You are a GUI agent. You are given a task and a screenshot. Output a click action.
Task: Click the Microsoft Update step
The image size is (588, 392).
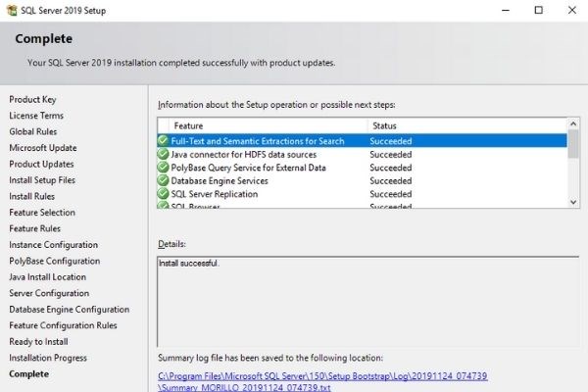click(43, 148)
